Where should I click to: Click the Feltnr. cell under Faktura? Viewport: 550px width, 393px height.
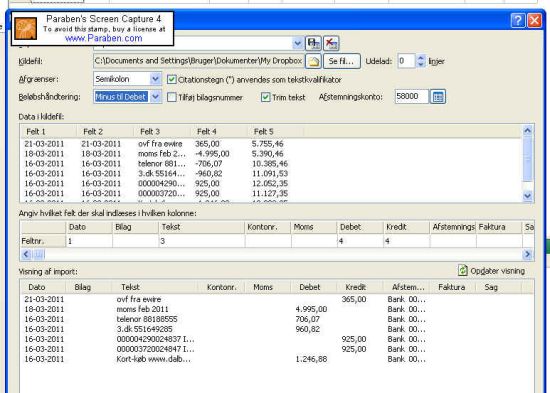coord(499,241)
